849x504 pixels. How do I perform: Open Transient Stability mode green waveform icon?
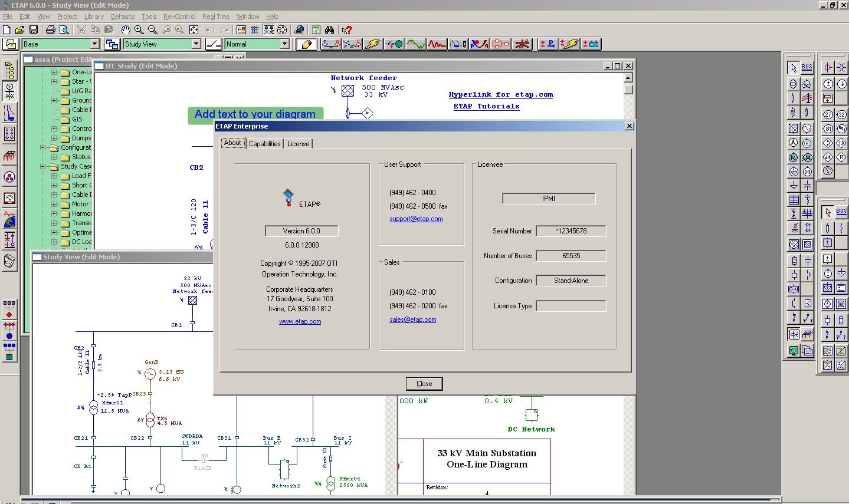click(415, 44)
